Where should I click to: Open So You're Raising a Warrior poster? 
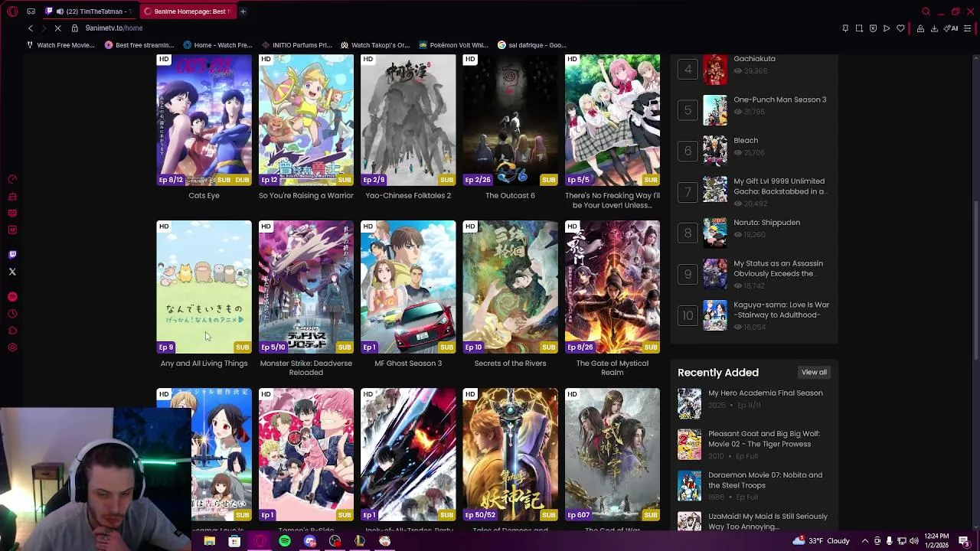point(306,119)
